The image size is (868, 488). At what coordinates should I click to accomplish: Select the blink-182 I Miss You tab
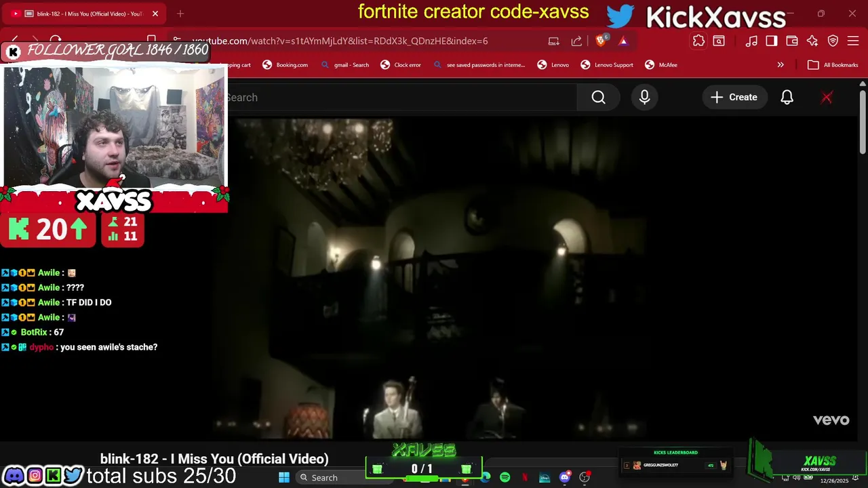click(x=85, y=14)
